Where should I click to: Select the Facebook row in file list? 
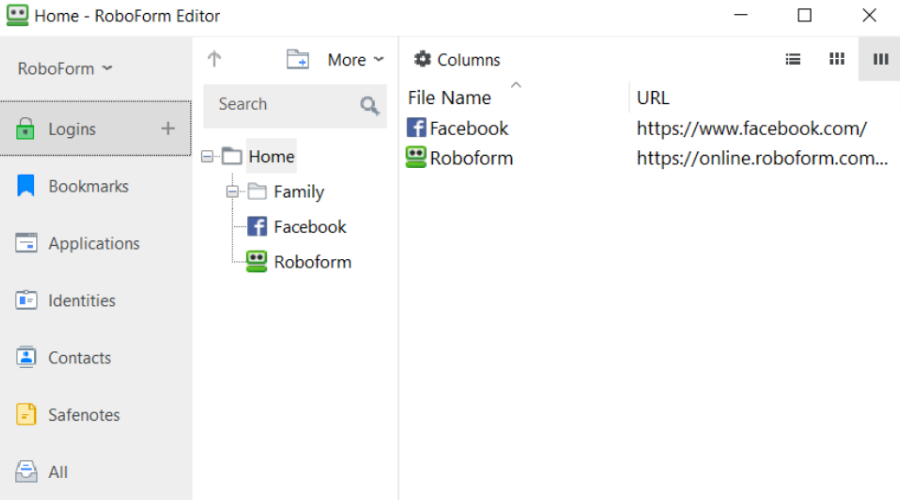point(469,128)
